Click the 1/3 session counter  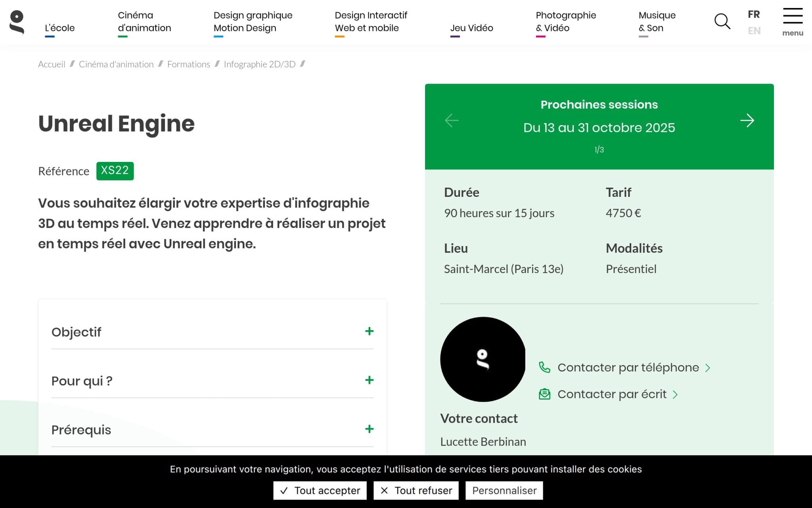(599, 150)
